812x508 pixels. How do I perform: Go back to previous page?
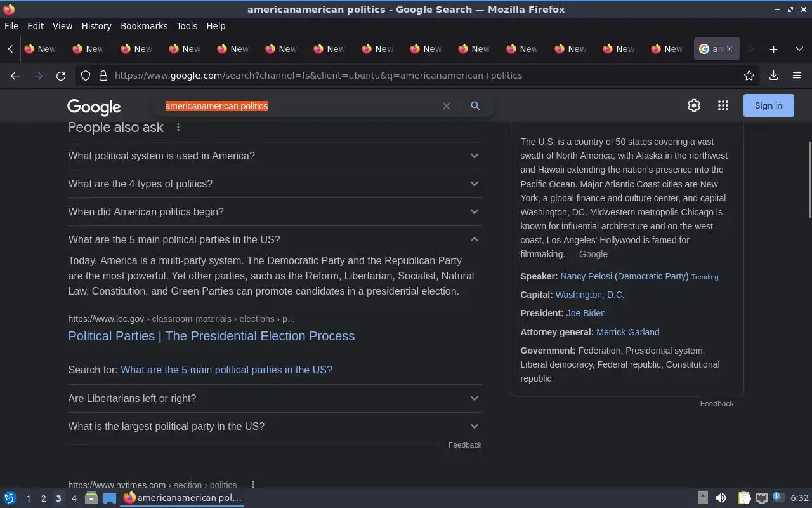pyautogui.click(x=15, y=76)
